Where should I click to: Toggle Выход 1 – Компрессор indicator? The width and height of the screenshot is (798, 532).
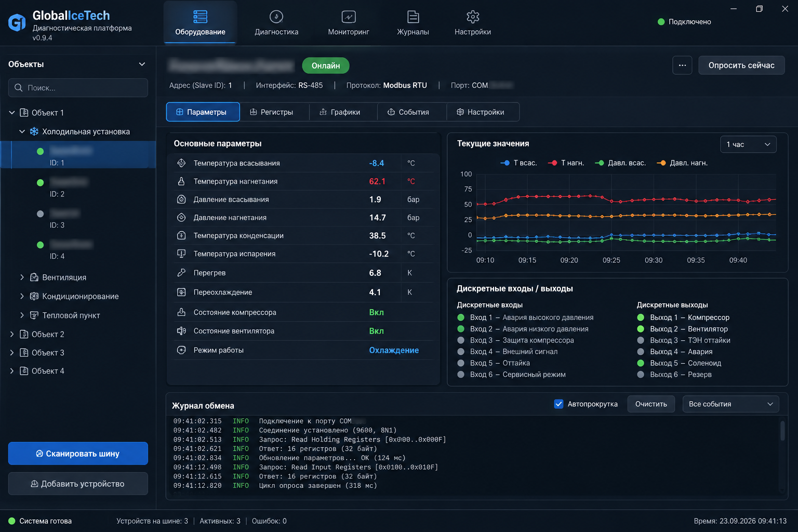pos(641,317)
